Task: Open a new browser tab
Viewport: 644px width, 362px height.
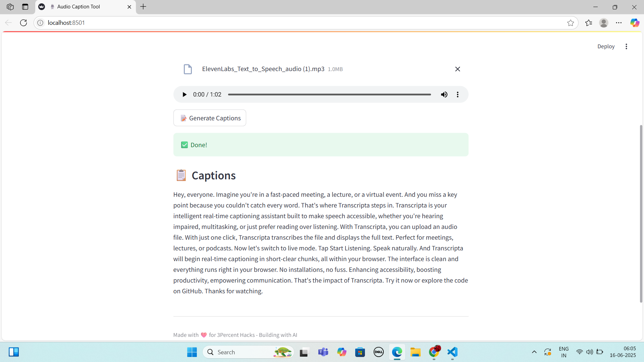Action: (x=143, y=7)
